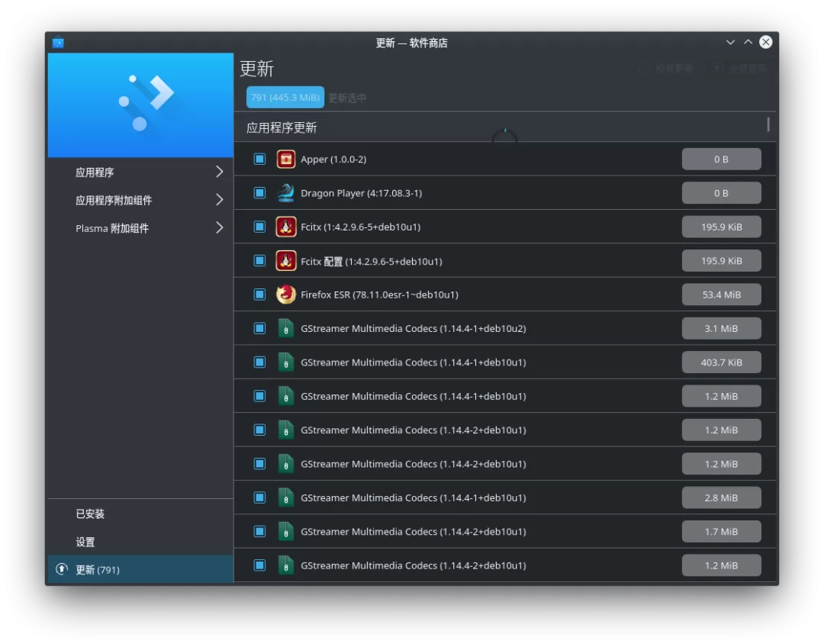Toggle checkbox for GStreamer 1.14.4-1+deb10u2
The height and width of the screenshot is (644, 824).
click(x=259, y=328)
